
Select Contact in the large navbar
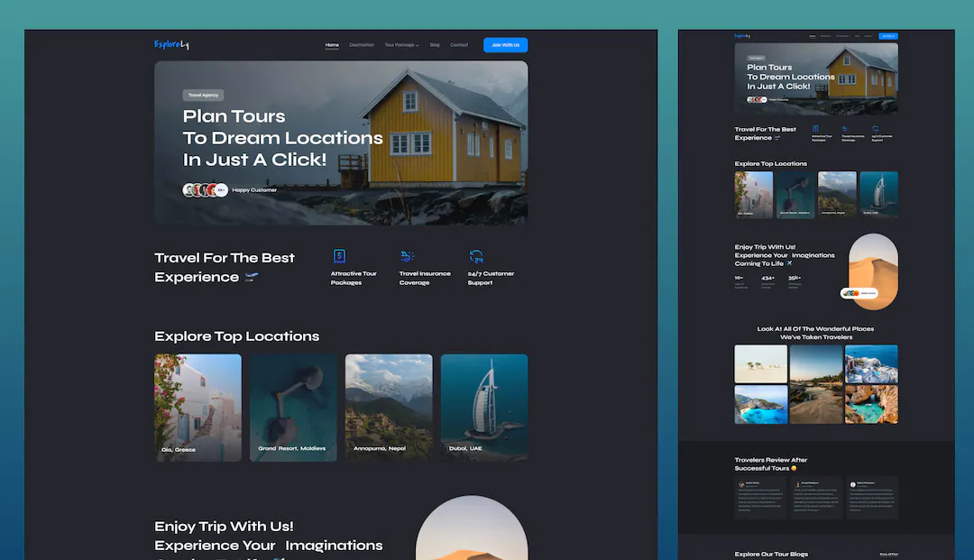tap(459, 45)
